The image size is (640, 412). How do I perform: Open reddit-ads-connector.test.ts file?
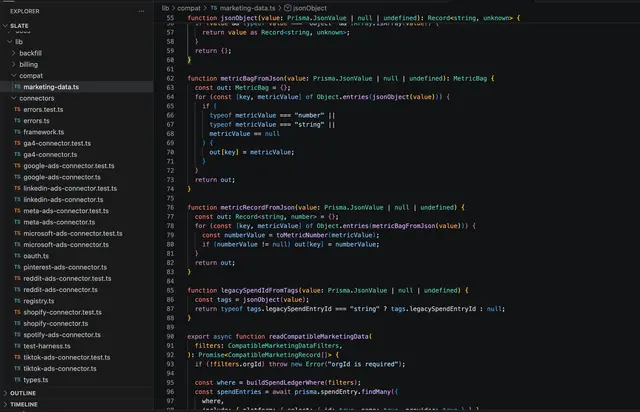click(x=67, y=278)
